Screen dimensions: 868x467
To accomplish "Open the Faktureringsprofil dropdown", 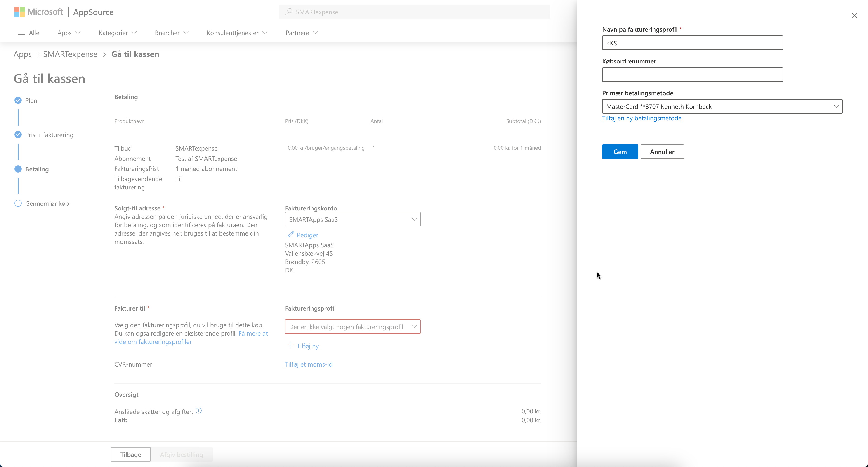I will (x=352, y=327).
